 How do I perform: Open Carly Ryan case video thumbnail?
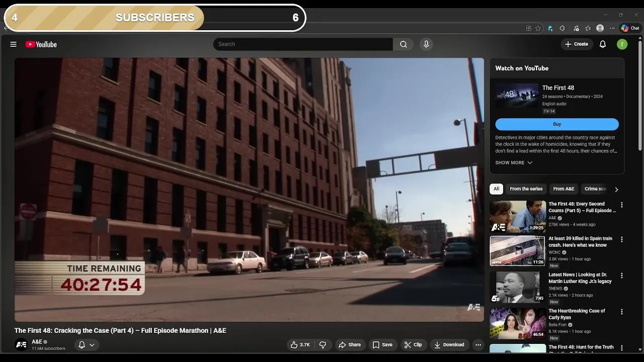point(518,323)
